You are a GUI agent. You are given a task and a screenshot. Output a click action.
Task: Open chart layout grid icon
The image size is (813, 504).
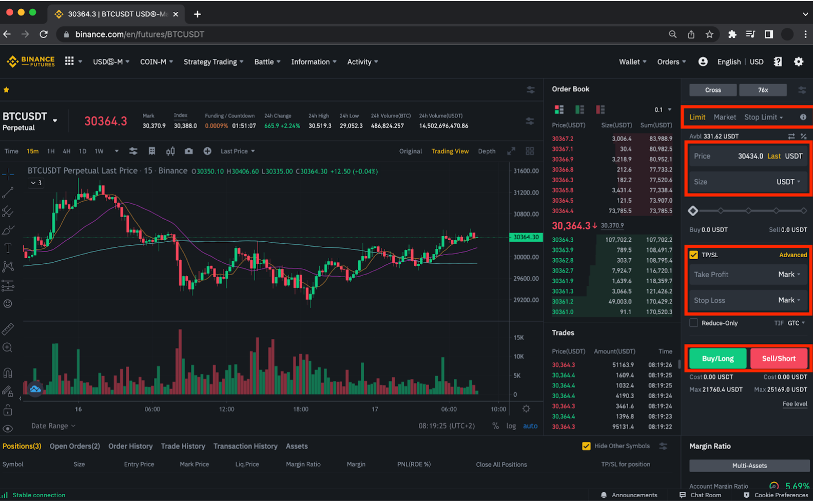[x=530, y=151]
